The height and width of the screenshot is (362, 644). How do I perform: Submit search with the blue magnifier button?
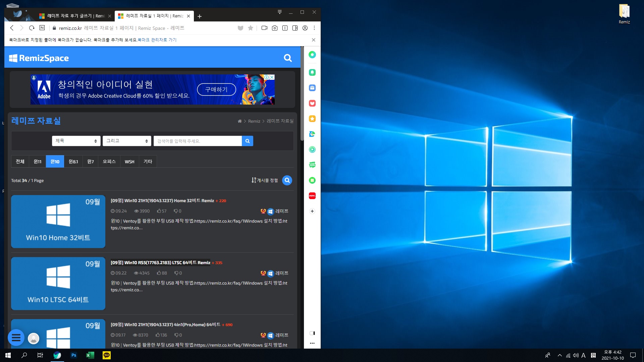tap(248, 141)
